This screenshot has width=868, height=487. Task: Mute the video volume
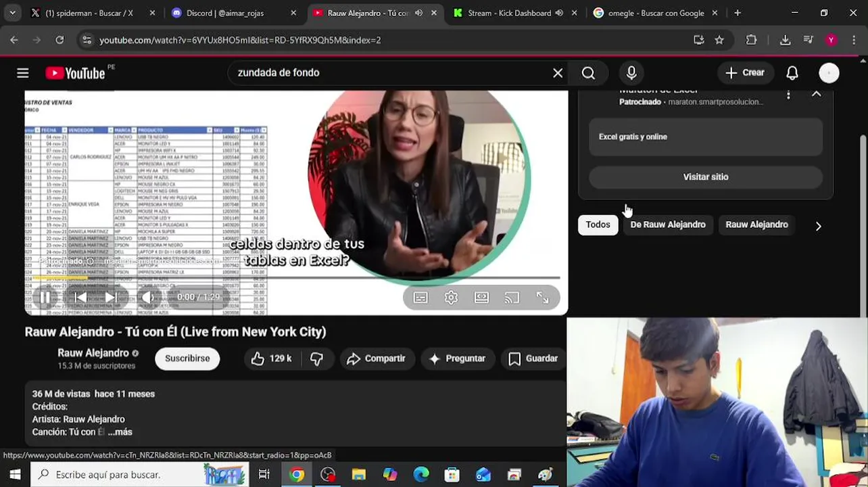click(x=147, y=297)
